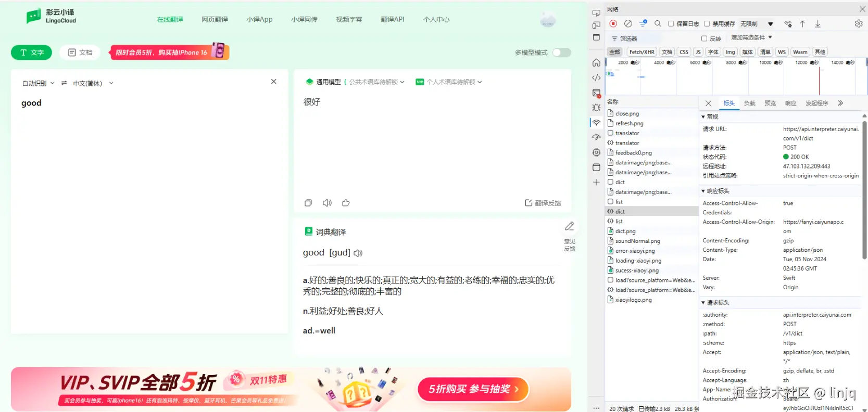Filter requests by Img type
The height and width of the screenshot is (412, 868).
pyautogui.click(x=731, y=51)
